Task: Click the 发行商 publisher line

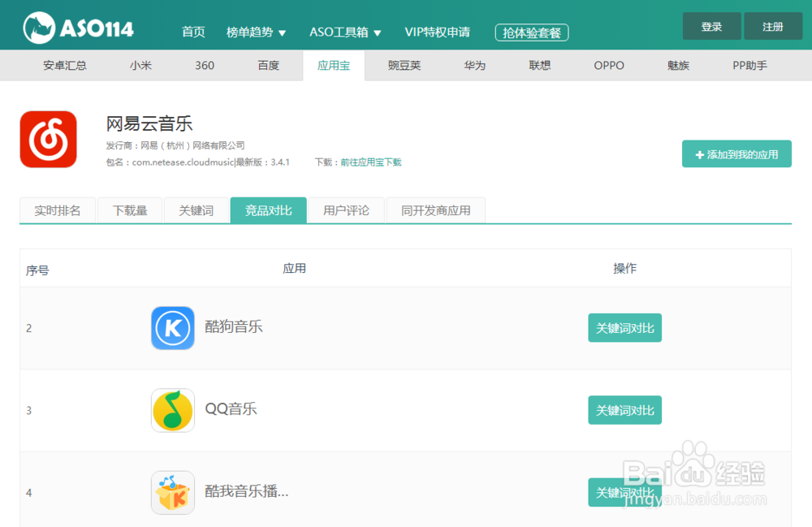Action: click(175, 145)
